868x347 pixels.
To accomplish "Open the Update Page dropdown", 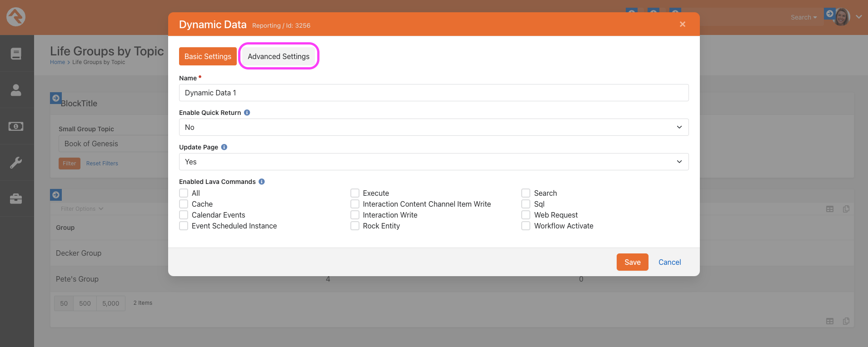I will pos(434,162).
